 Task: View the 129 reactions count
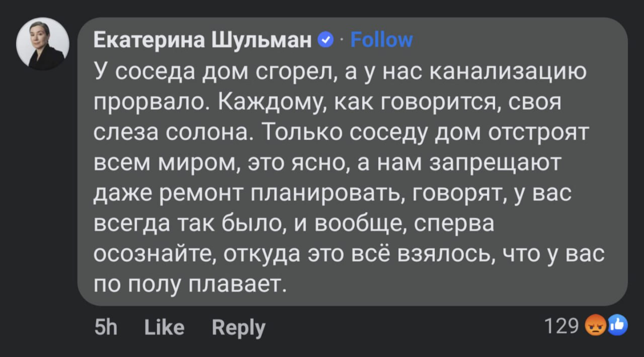(x=561, y=326)
